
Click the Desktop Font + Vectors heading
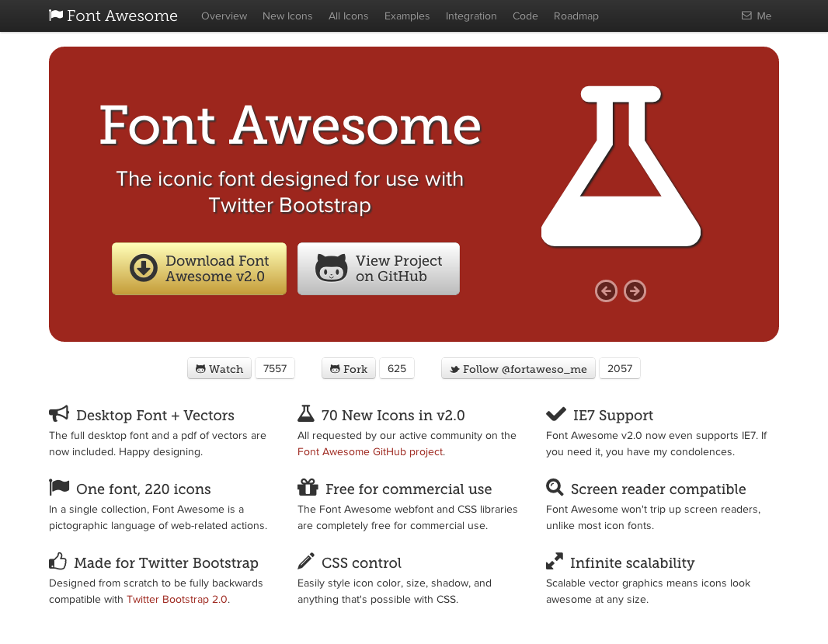pyautogui.click(x=155, y=416)
